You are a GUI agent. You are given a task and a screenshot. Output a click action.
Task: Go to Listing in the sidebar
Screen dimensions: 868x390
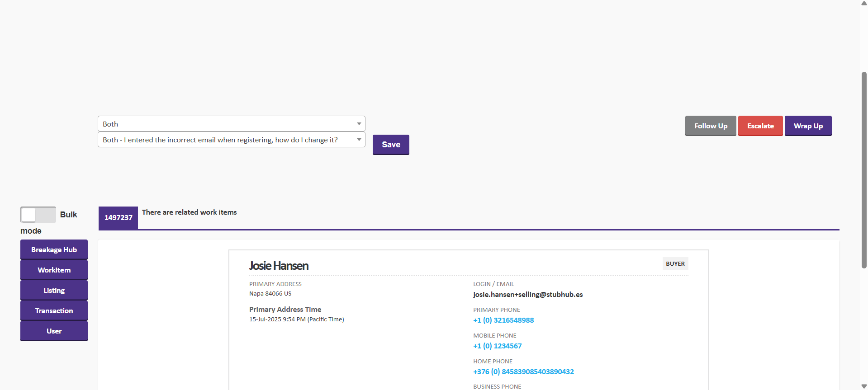54,291
